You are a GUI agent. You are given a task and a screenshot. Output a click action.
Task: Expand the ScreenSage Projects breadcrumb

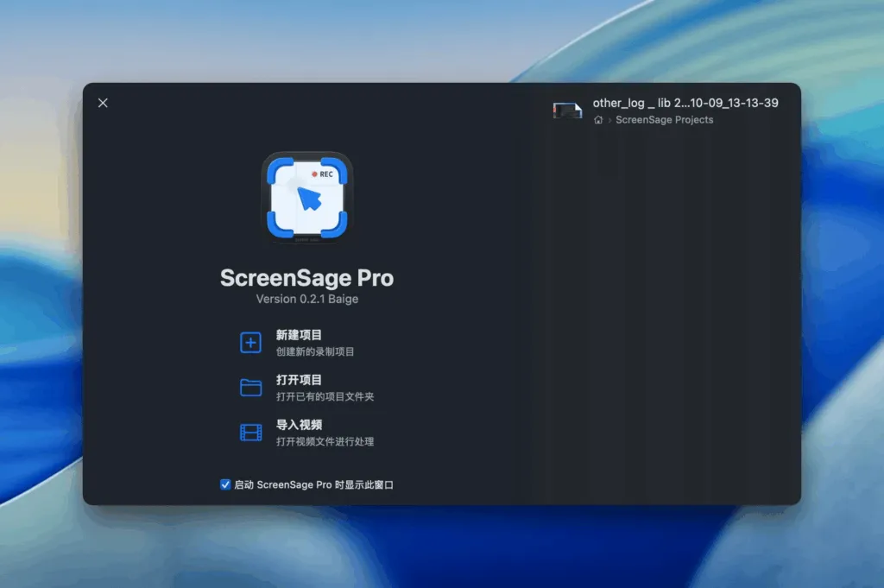click(664, 120)
